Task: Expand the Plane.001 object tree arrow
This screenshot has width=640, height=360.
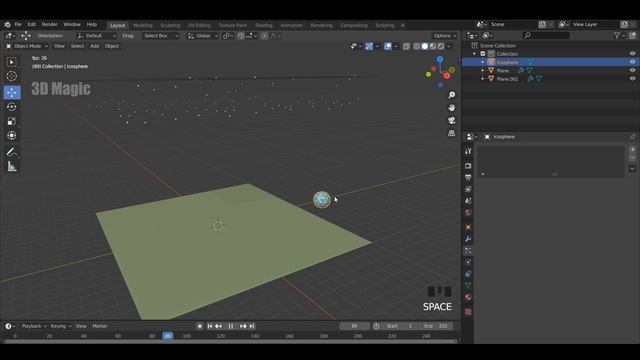Action: click(483, 79)
